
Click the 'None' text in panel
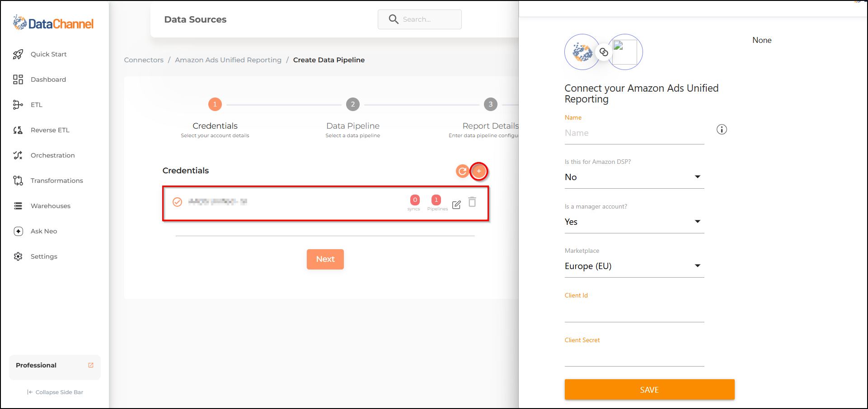(x=762, y=40)
